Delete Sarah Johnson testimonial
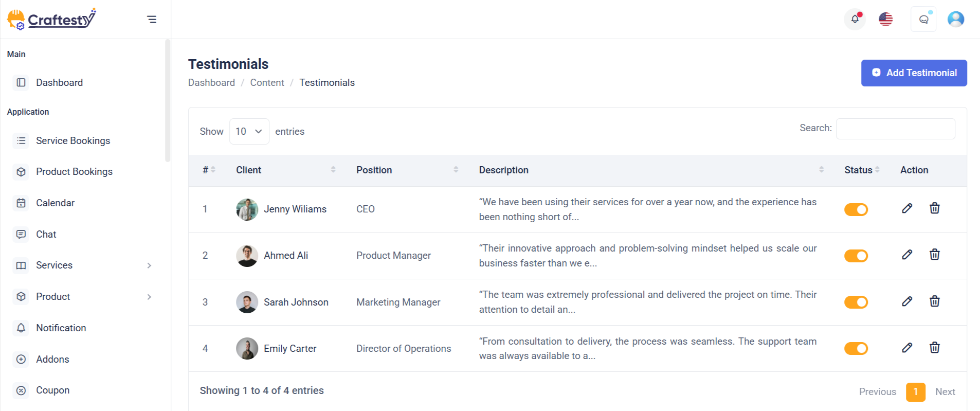Screen dimensions: 980x411 point(935,301)
